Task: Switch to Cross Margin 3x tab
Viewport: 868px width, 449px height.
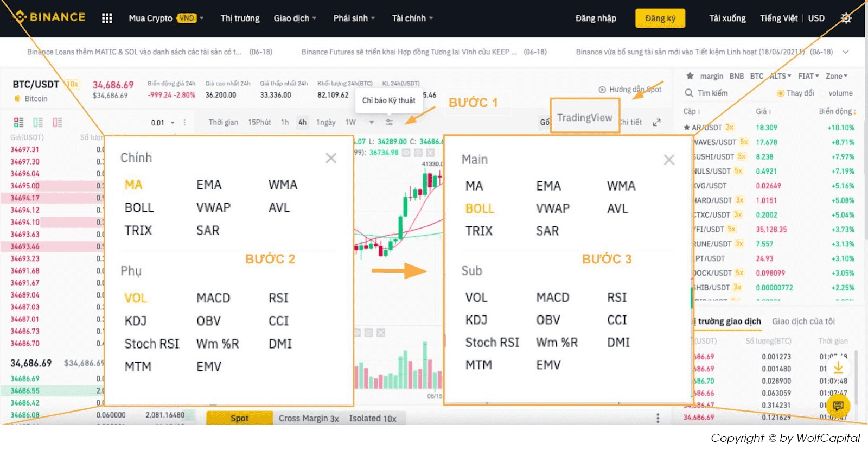Action: pos(309,419)
